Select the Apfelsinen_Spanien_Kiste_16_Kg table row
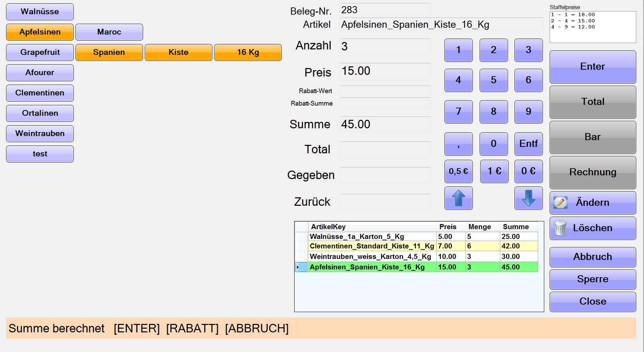This screenshot has width=644, height=352. (x=416, y=267)
